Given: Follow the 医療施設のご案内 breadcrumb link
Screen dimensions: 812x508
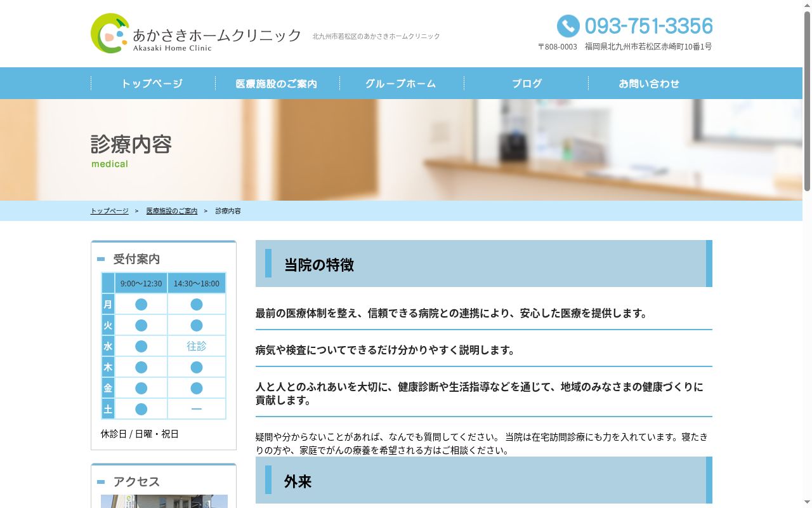Looking at the screenshot, I should coord(172,211).
